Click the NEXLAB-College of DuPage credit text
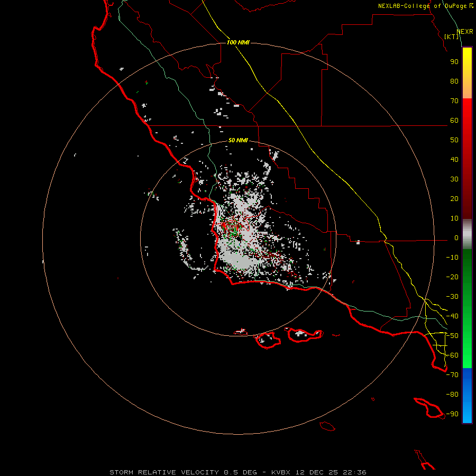The image size is (476, 476). tap(426, 6)
